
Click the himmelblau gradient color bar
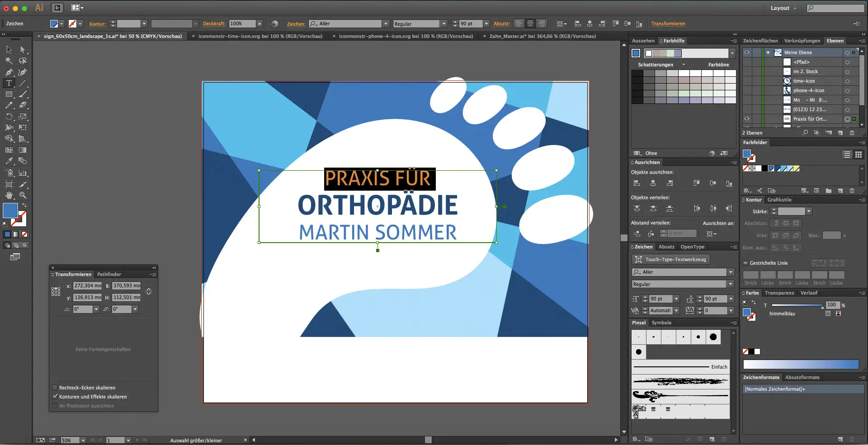[800, 365]
